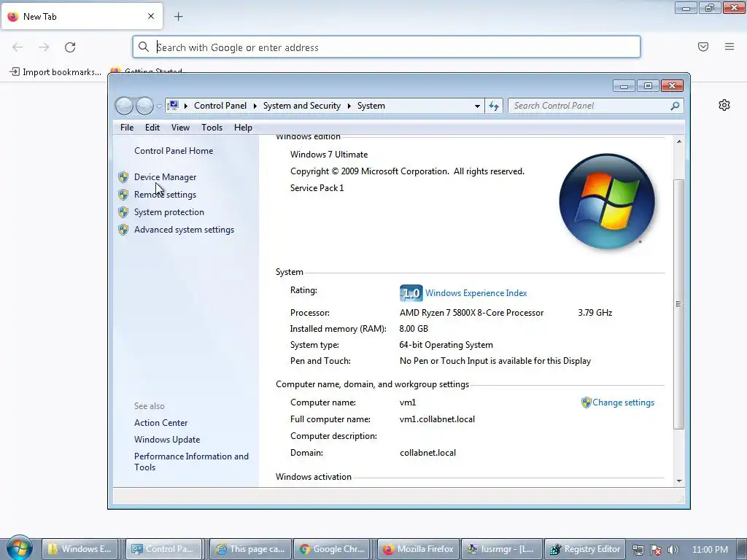747x560 pixels.
Task: Click the Control Panel back arrow button
Action: pyautogui.click(x=124, y=106)
